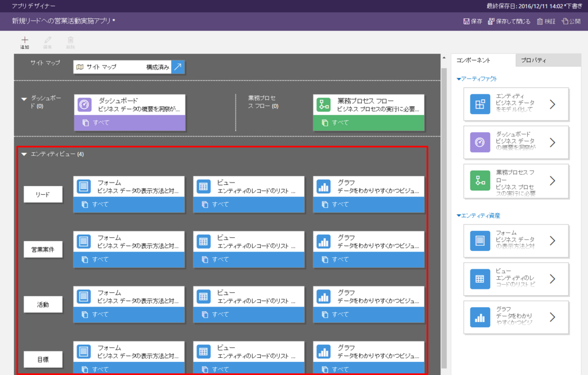Click すべて under the ダッシュボード tile
Viewport: 588px width, 375px height.
point(130,123)
